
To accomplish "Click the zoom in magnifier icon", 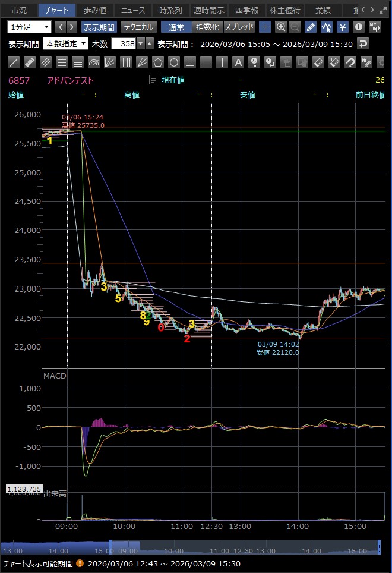I will pos(281,27).
